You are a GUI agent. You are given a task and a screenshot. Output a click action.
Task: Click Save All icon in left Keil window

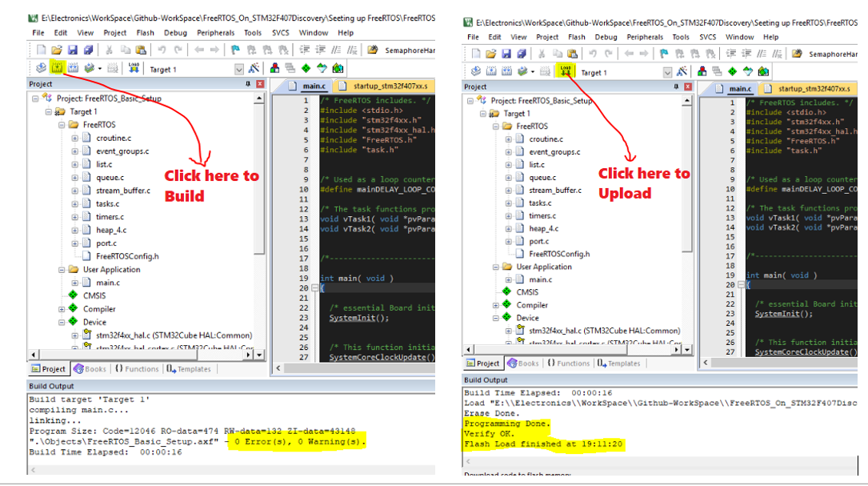(88, 50)
